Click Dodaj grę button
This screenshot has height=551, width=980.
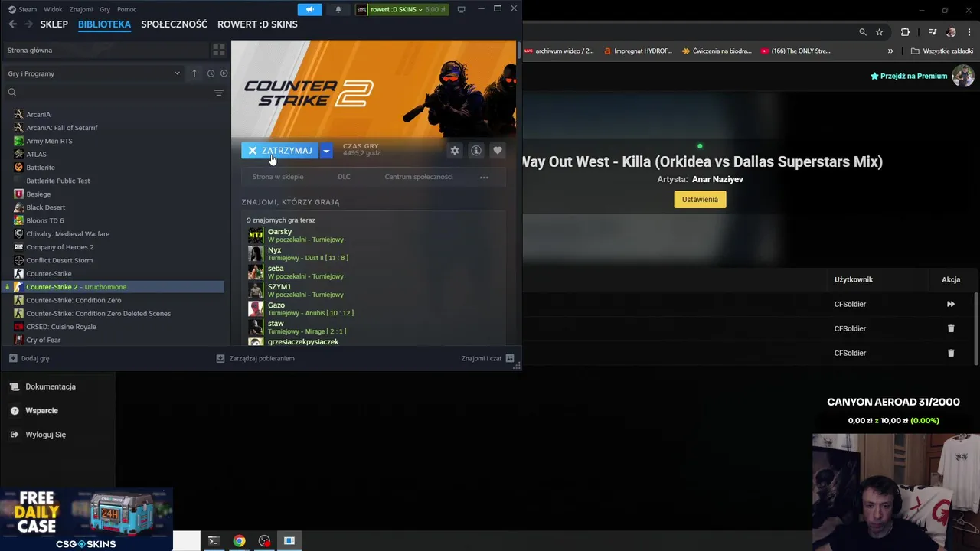pos(29,358)
